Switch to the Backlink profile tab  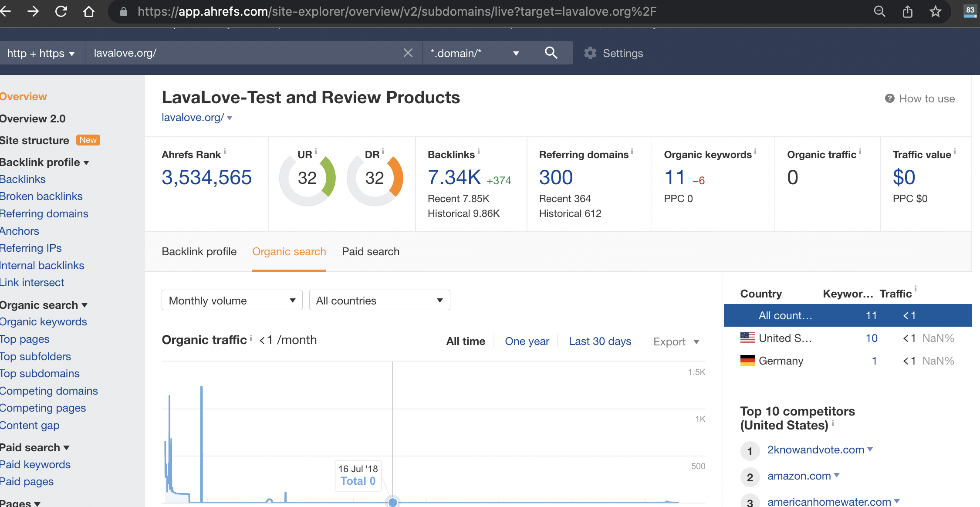(199, 251)
